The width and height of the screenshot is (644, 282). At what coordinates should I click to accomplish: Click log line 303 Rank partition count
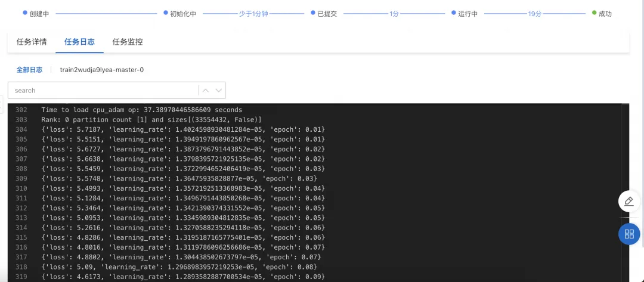[x=151, y=120]
